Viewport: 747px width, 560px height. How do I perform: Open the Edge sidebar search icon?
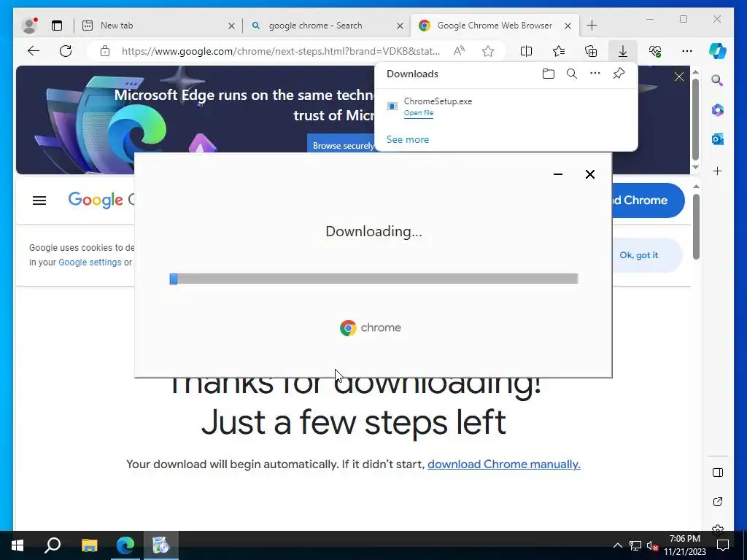[x=718, y=80]
